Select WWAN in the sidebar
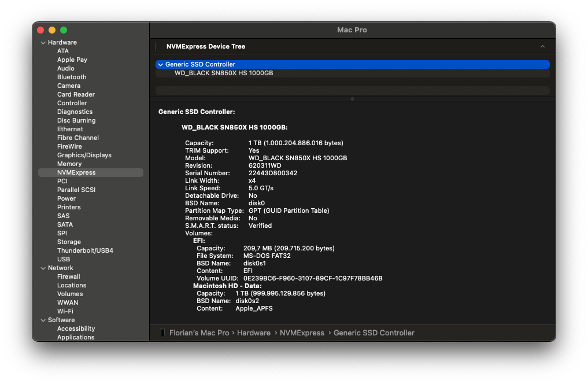Screen dimensions: 588x384 coord(68,302)
